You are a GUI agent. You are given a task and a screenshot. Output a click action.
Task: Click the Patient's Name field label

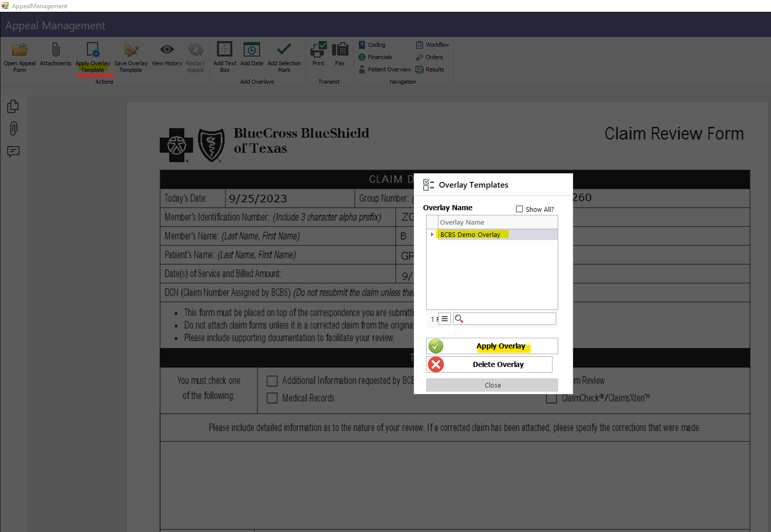(x=230, y=255)
